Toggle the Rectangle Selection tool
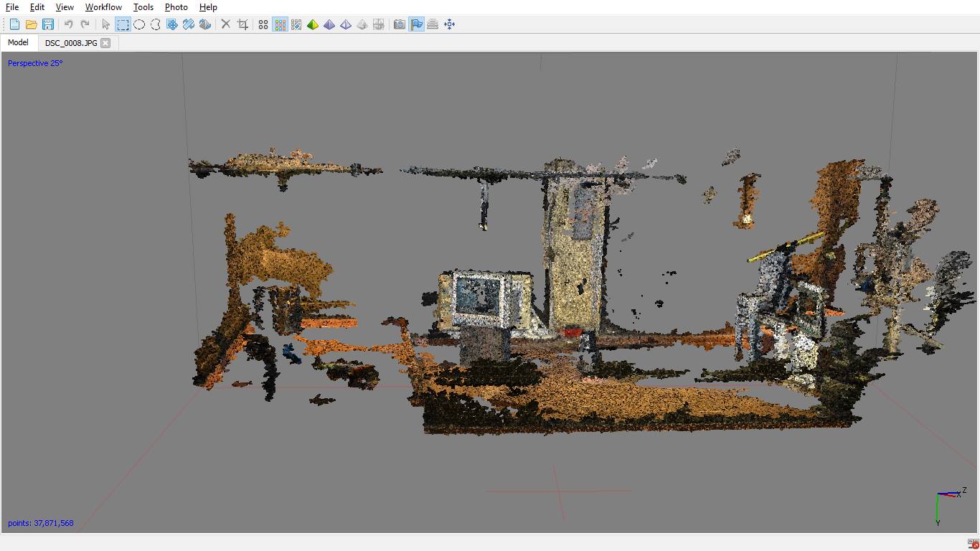Image resolution: width=980 pixels, height=551 pixels. (x=123, y=24)
